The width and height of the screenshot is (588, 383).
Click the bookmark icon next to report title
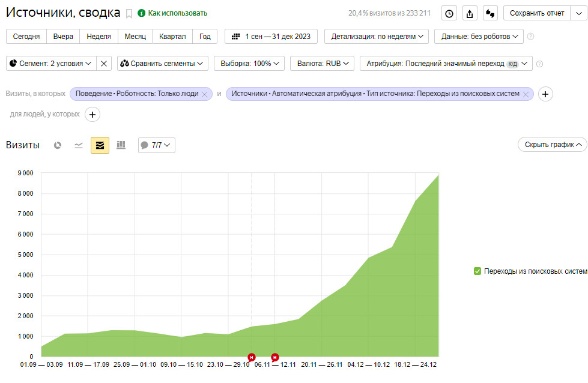click(129, 14)
